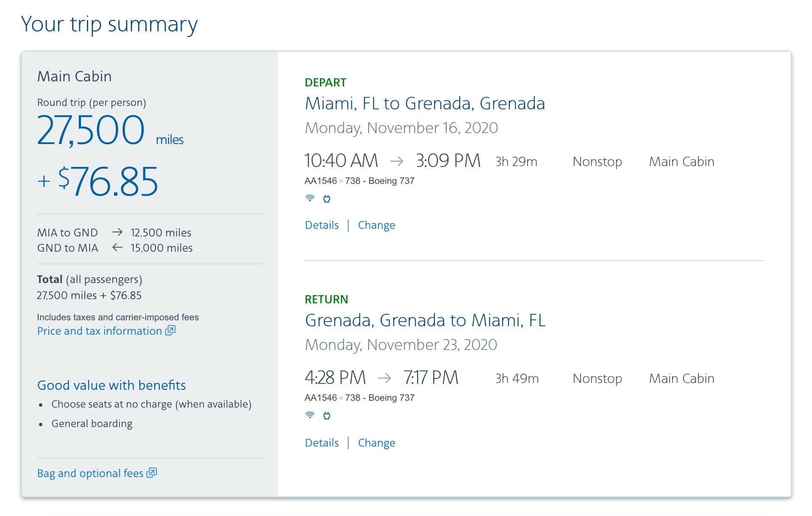Click the Grenada, Grenada to Miami, FL heading
812x516 pixels.
(425, 320)
